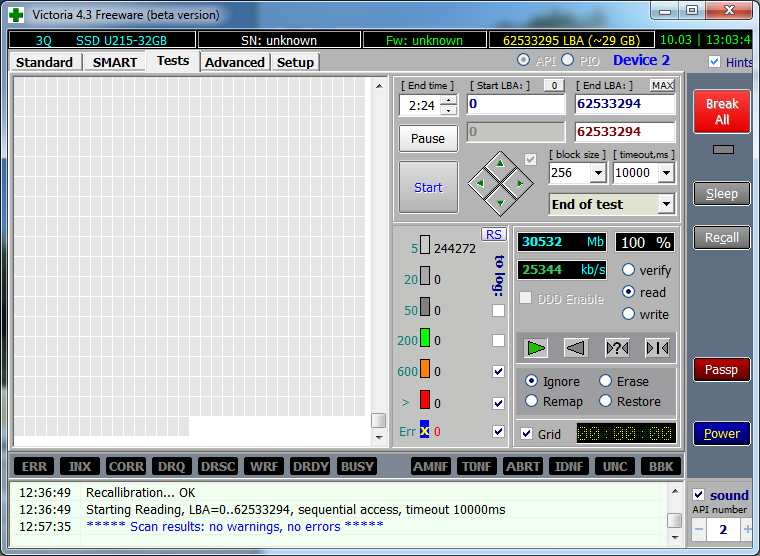Screen dimensions: 760x556
Task: Click the down arrow on navigation diamond
Action: (500, 203)
